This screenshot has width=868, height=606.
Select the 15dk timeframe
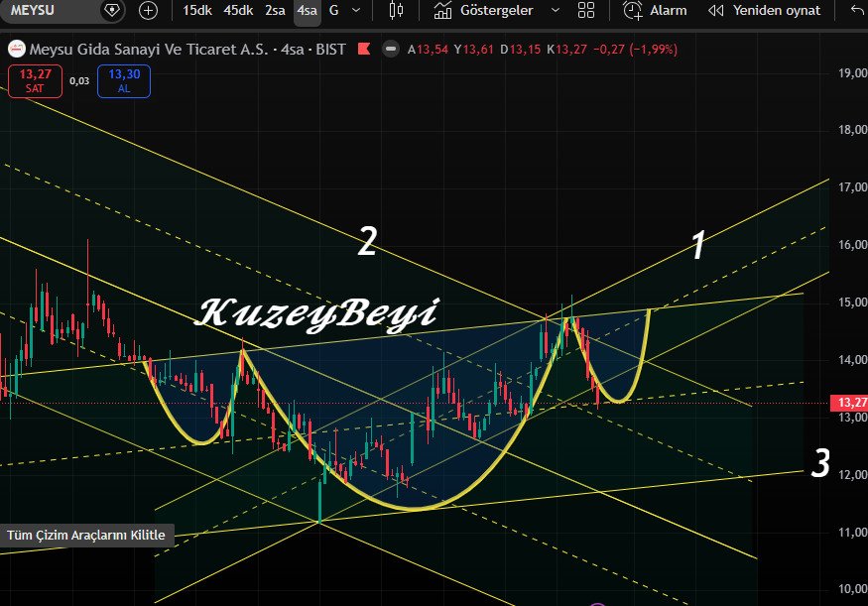[197, 10]
